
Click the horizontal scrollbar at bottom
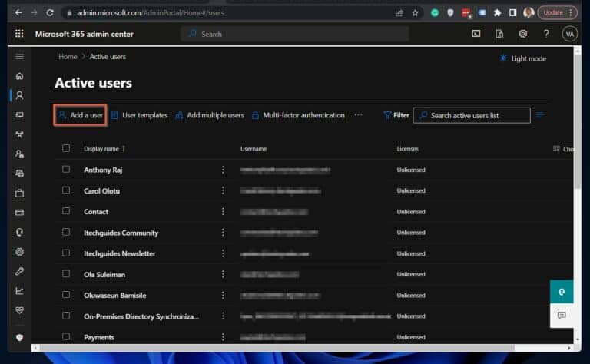coord(277,348)
